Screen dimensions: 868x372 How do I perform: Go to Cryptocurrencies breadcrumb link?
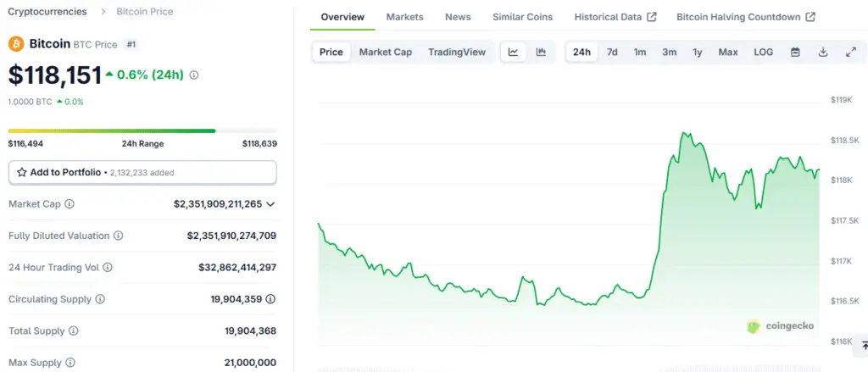coord(47,11)
